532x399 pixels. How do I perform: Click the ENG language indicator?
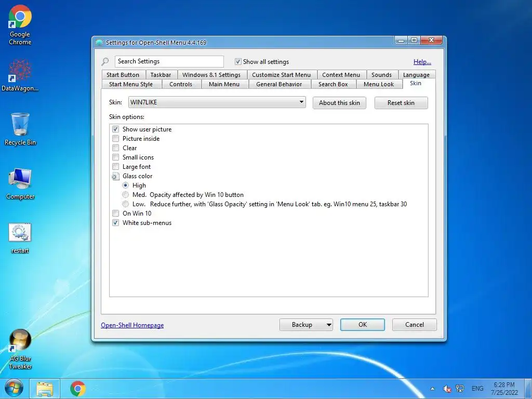click(477, 389)
